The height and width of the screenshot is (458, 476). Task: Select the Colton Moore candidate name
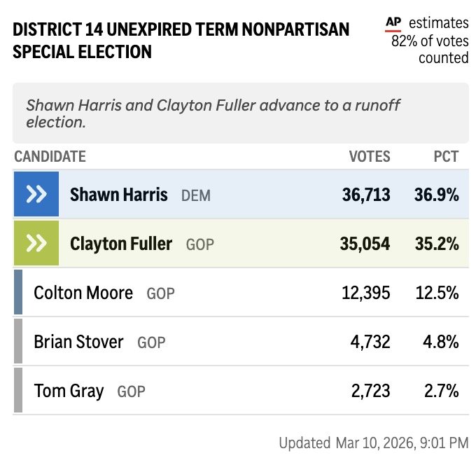[x=83, y=292]
